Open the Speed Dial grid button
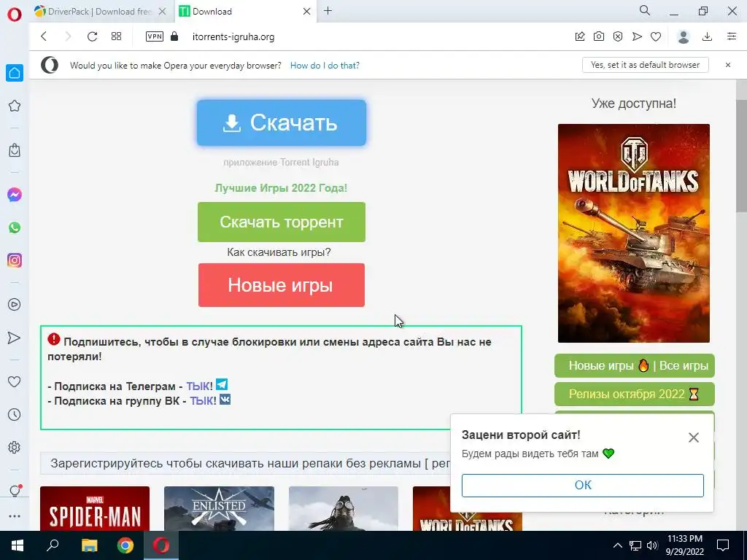747x560 pixels. 116,36
